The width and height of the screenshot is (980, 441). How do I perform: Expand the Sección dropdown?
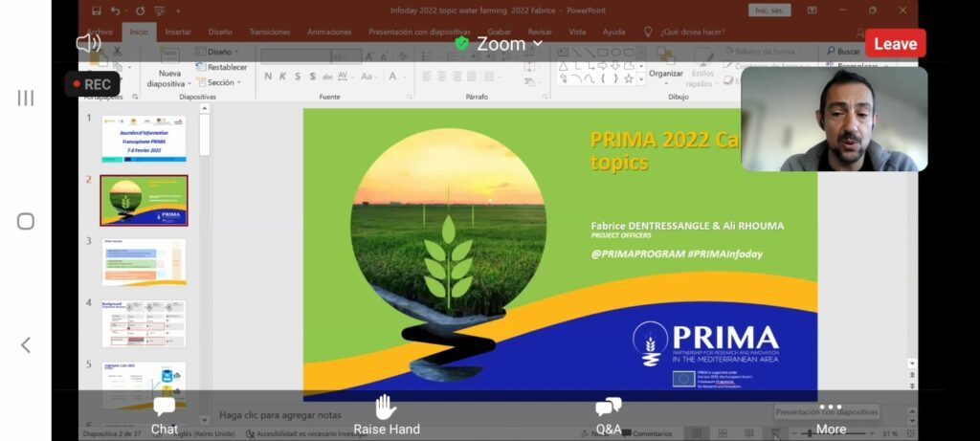220,82
